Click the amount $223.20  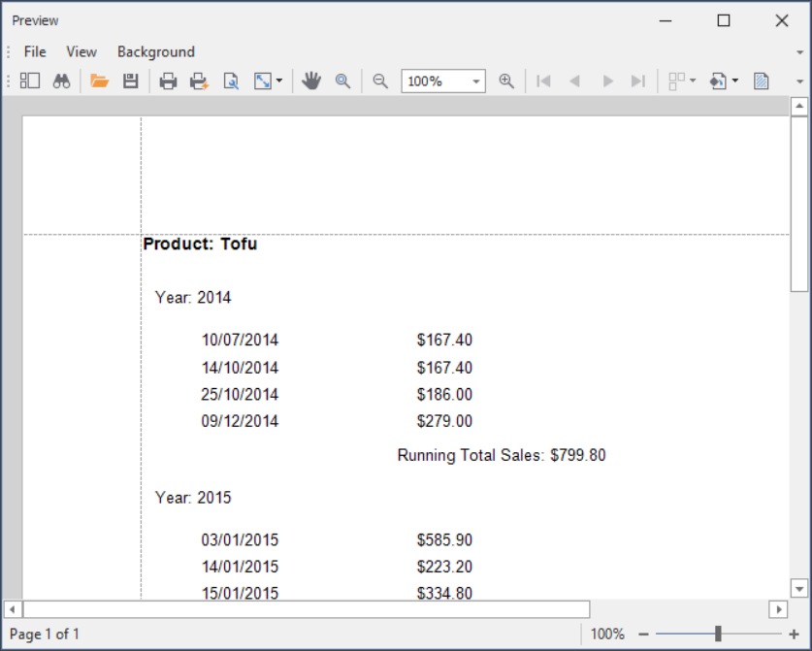click(x=445, y=567)
